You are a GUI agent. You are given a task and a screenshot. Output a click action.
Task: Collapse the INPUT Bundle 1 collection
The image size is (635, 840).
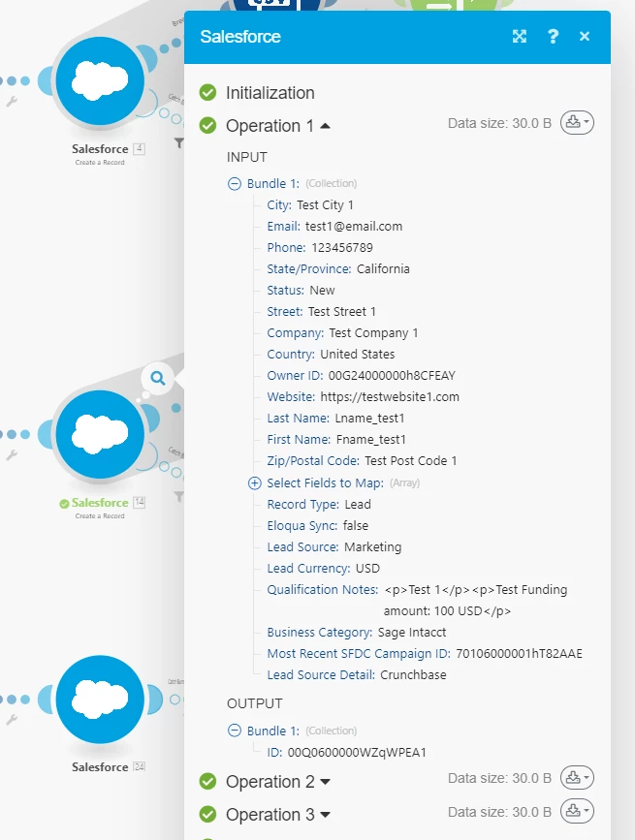235,184
